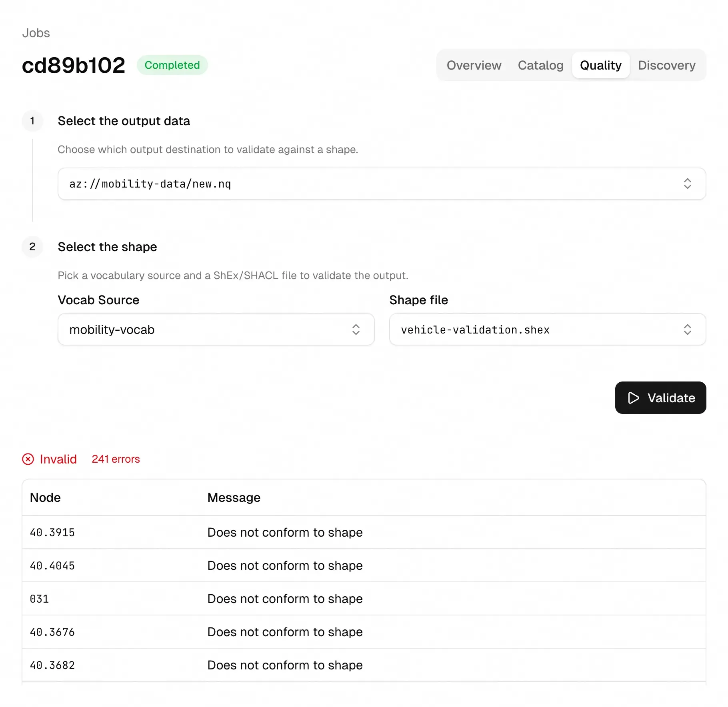Click the Vocab Source chevron icon
Image resolution: width=728 pixels, height=707 pixels.
click(356, 330)
